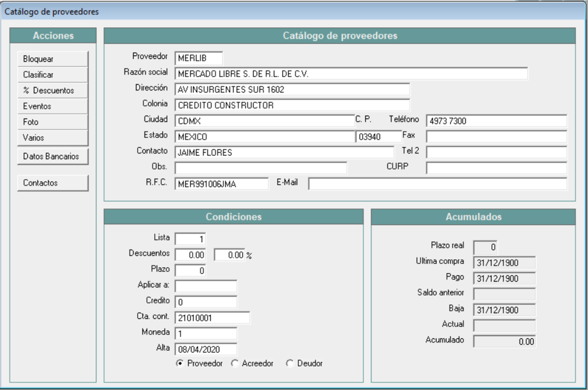Click the Estado field with MEXICO
This screenshot has height=390, width=588.
(264, 137)
